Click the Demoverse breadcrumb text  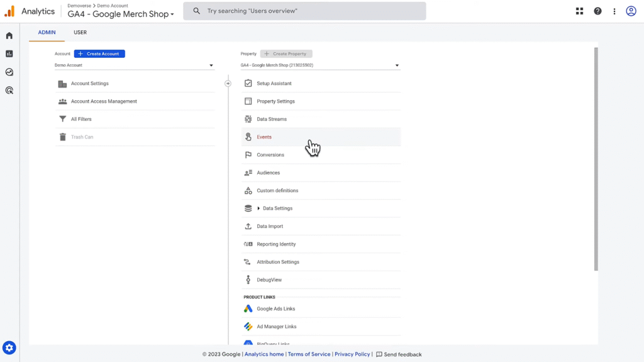click(x=79, y=6)
